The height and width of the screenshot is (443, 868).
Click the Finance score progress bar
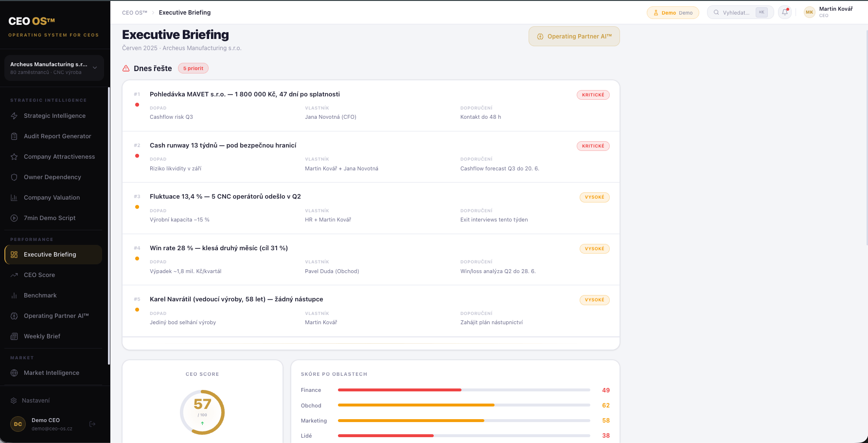pyautogui.click(x=464, y=390)
